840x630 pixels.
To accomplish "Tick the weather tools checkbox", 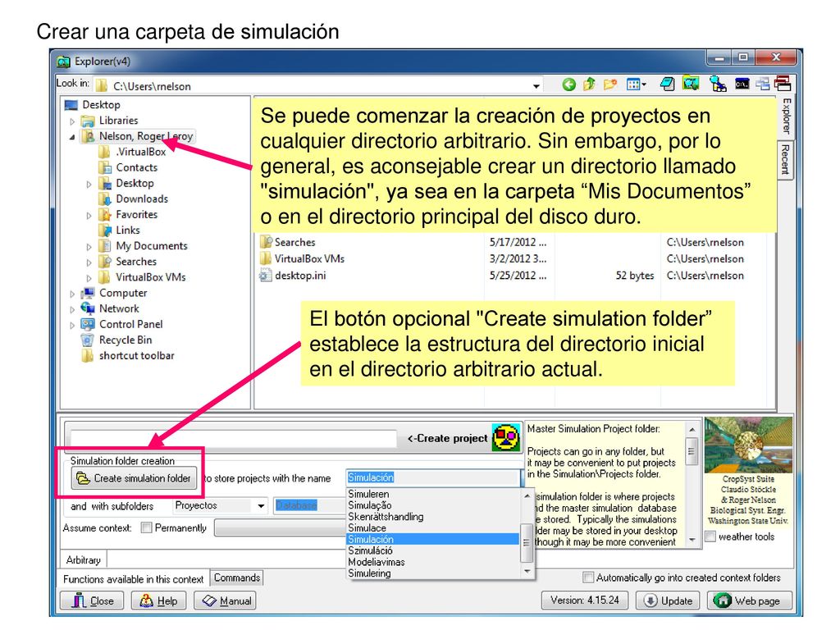I will 710,536.
